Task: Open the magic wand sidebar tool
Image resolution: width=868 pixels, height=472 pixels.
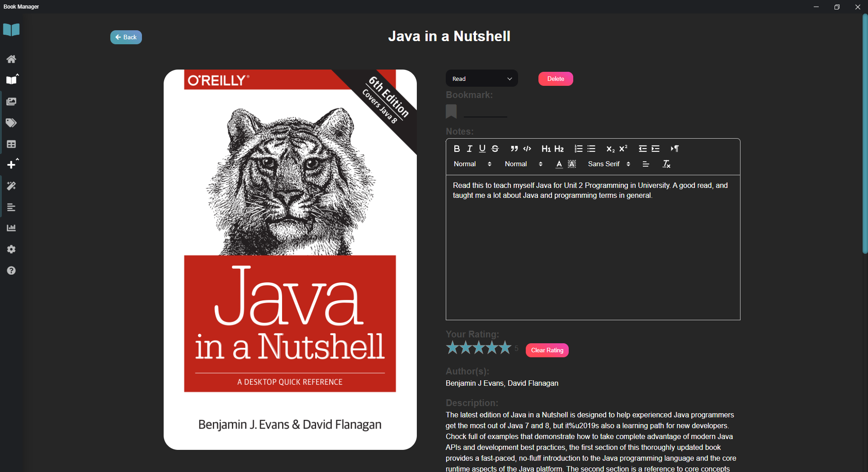Action: tap(11, 186)
